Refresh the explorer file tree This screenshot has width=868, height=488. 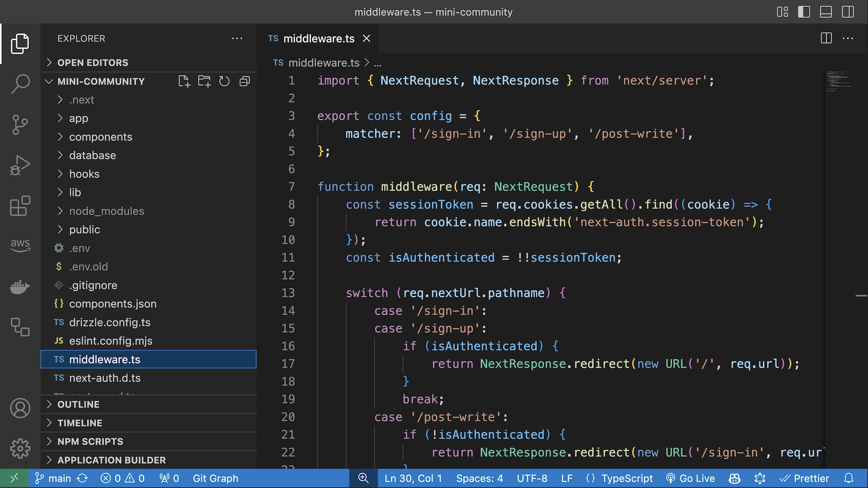224,81
